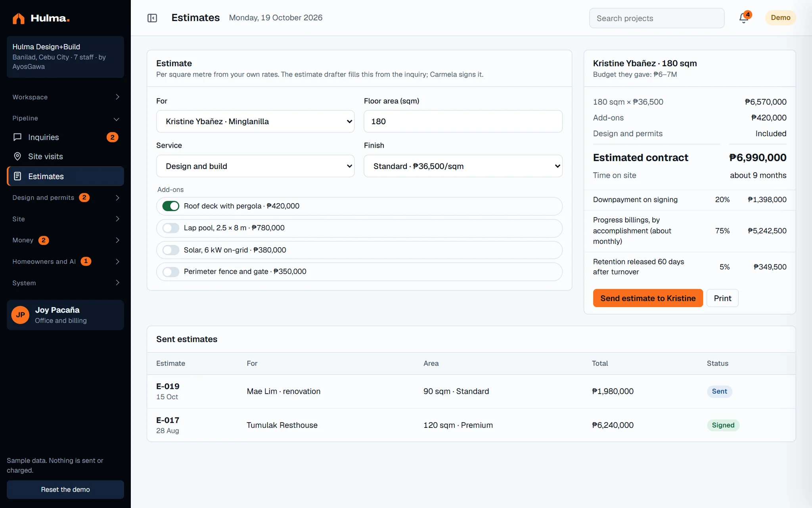Click the Inquiries speech bubble icon
Image resolution: width=812 pixels, height=508 pixels.
click(x=17, y=137)
